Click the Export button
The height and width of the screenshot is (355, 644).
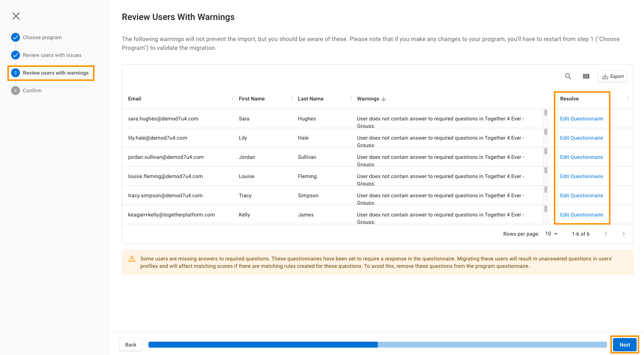point(613,76)
